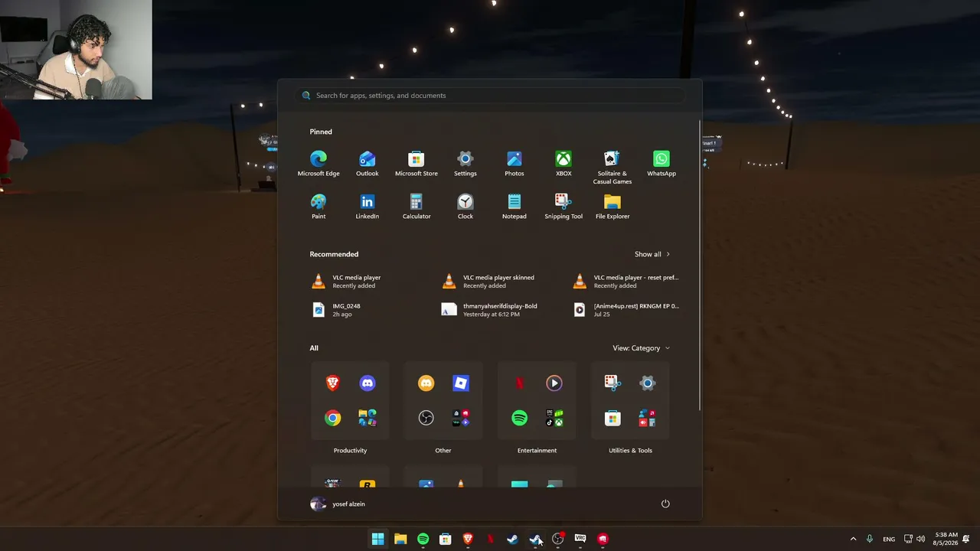
Task: Open the notification bell in the tray
Action: click(967, 539)
